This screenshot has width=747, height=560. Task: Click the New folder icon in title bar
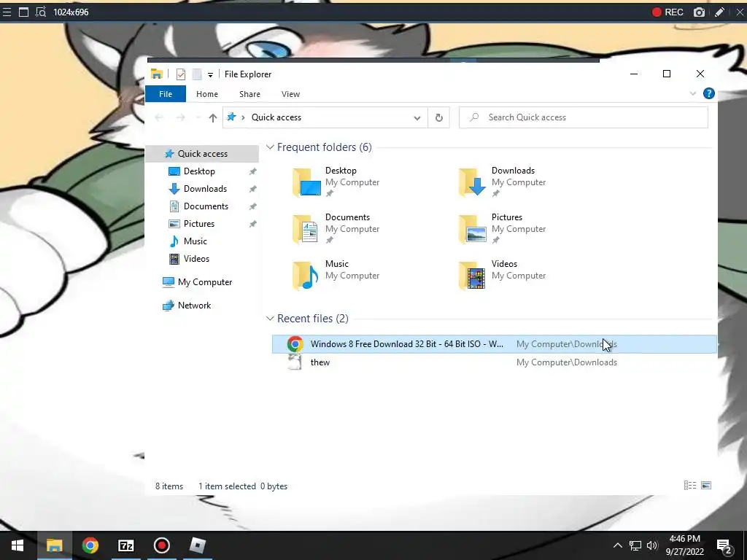197,74
